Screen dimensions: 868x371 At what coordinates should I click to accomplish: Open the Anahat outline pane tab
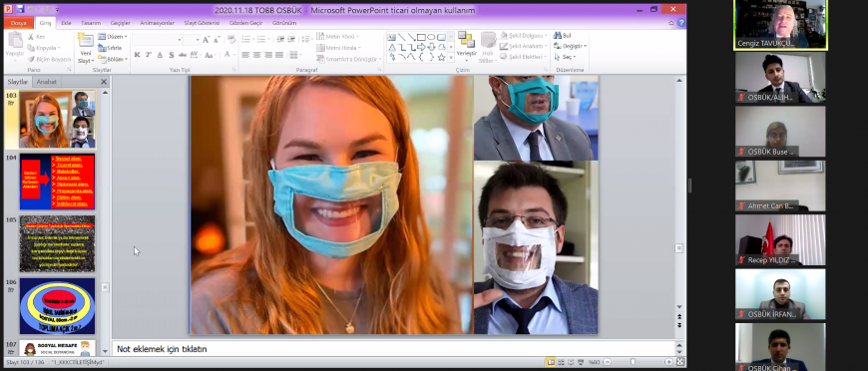pyautogui.click(x=47, y=82)
